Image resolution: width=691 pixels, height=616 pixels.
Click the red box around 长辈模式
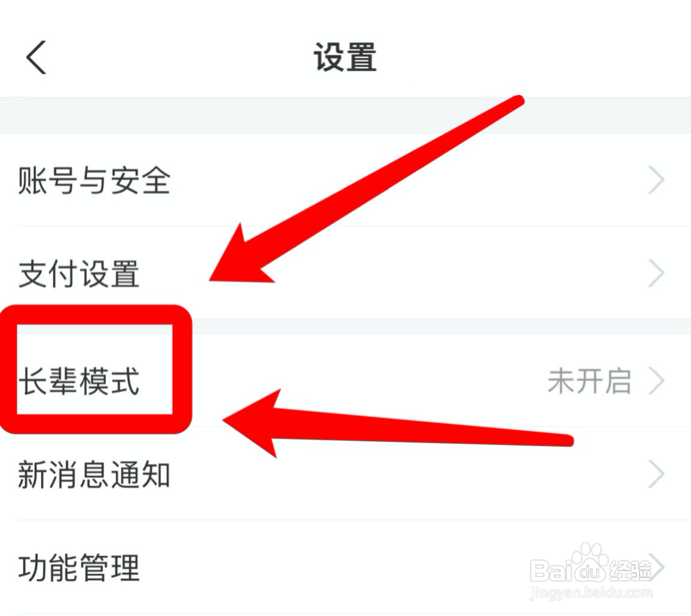pyautogui.click(x=95, y=369)
